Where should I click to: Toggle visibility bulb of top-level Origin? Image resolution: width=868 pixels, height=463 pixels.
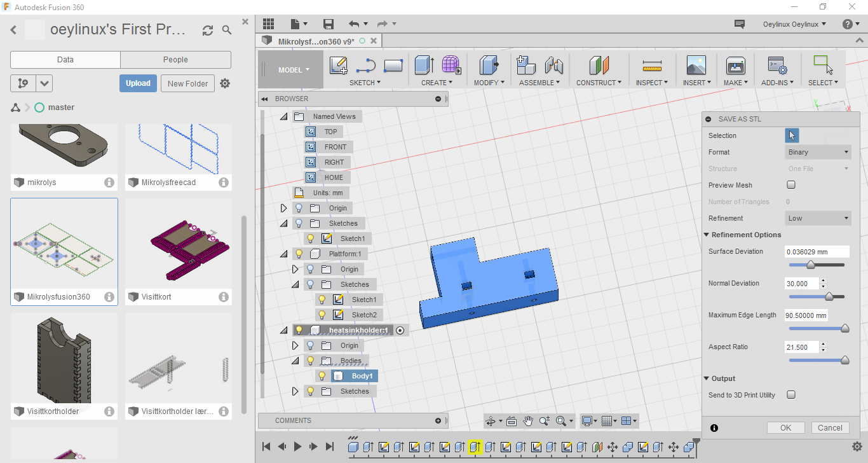pyautogui.click(x=299, y=208)
